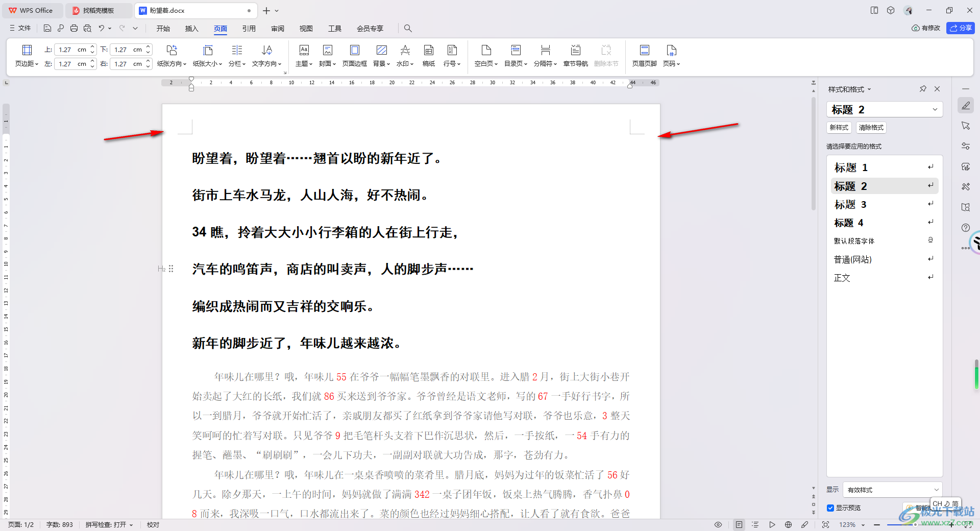Click the 校对 proofreading status item
This screenshot has height=531, width=980.
coord(153,524)
